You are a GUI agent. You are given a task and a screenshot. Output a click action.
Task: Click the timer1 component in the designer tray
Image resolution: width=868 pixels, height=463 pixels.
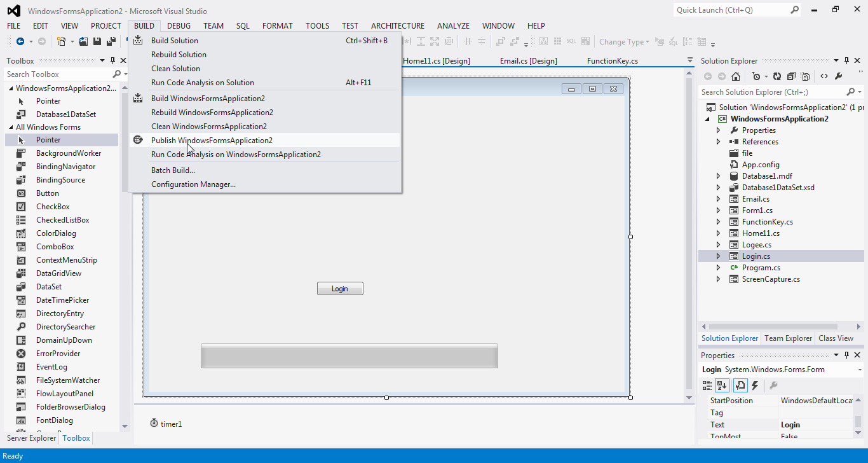tap(166, 423)
